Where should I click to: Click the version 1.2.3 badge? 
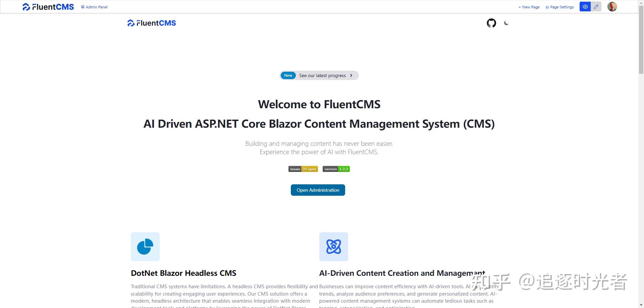(x=336, y=169)
